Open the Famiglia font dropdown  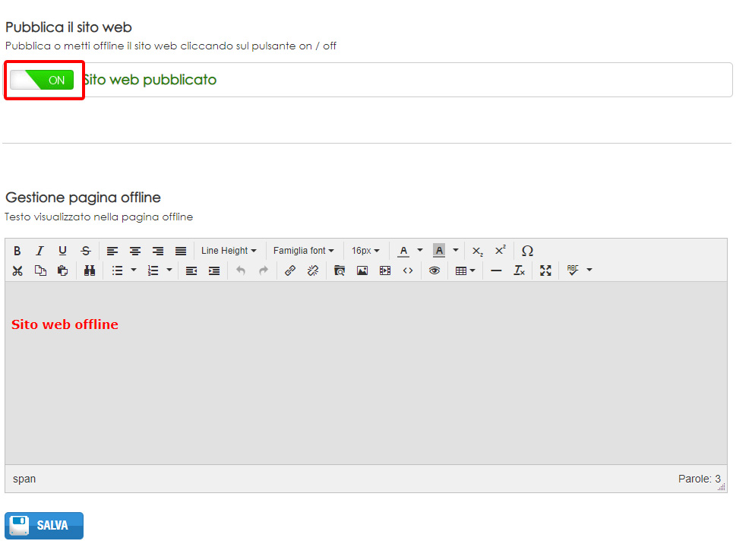click(304, 251)
